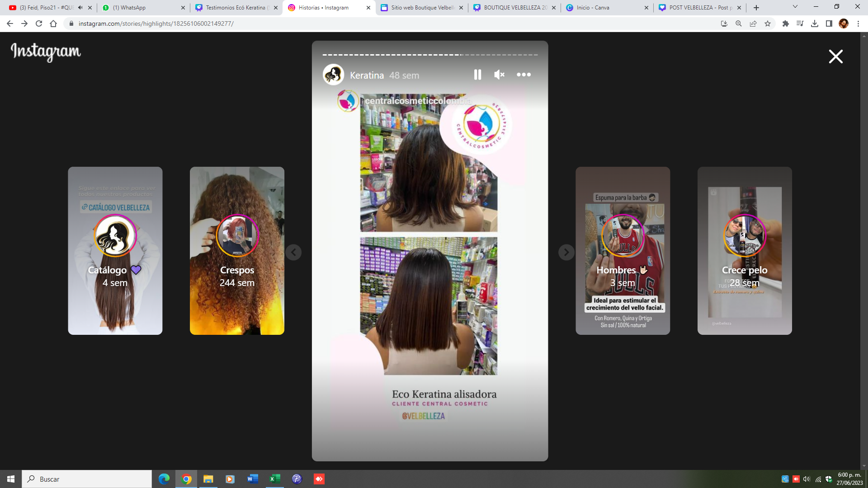Reload the current page
868x488 pixels.
click(x=39, y=23)
